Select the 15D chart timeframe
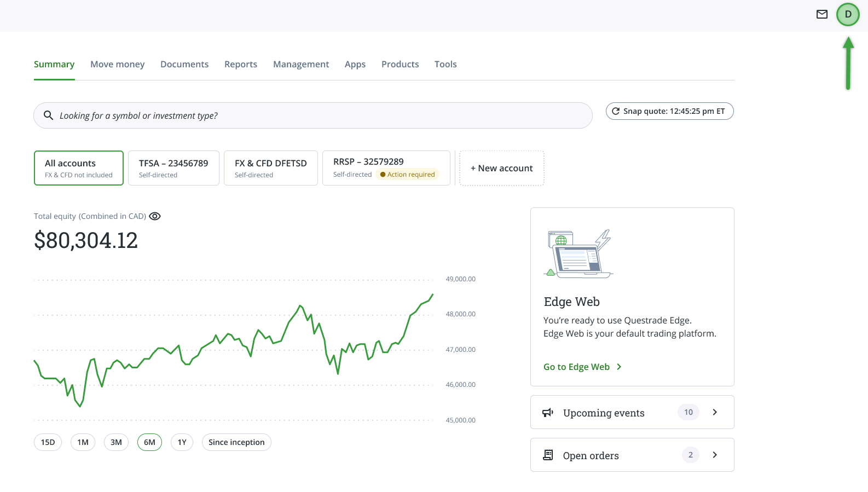Screen dimensions: 868x492 (x=48, y=442)
